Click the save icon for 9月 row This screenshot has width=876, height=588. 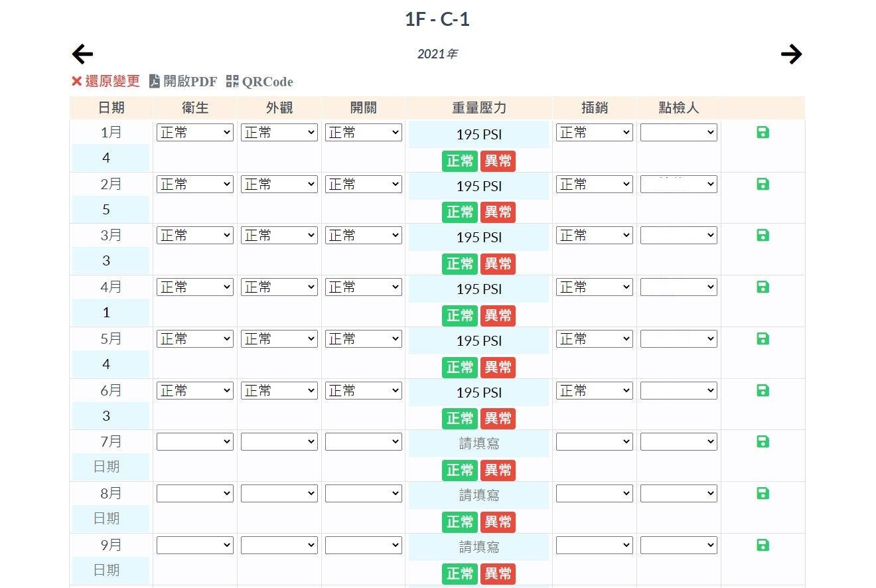tap(763, 545)
